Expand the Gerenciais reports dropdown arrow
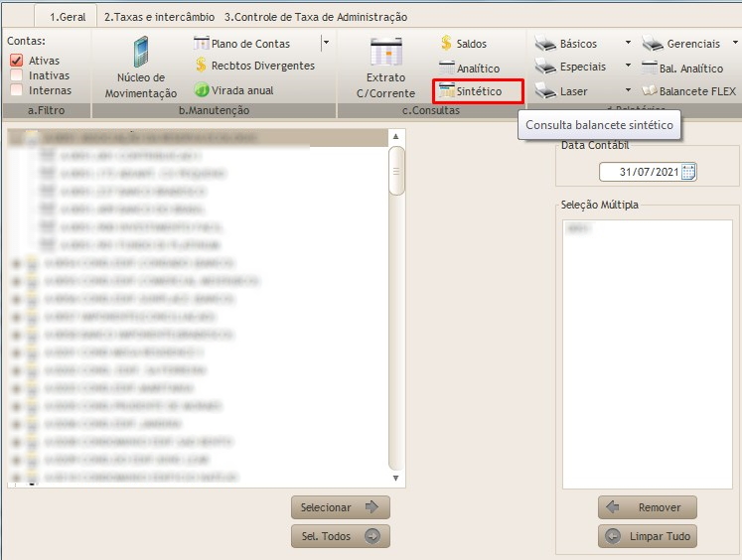Image resolution: width=742 pixels, height=560 pixels. pyautogui.click(x=735, y=44)
